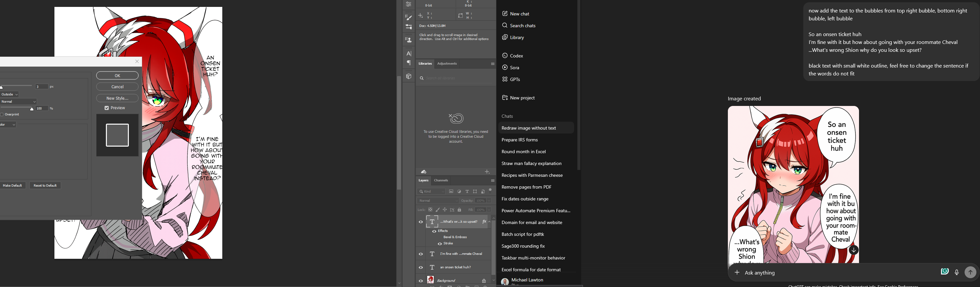Click the adjustment layer filter icon
Image resolution: width=980 pixels, height=287 pixels.
click(459, 192)
